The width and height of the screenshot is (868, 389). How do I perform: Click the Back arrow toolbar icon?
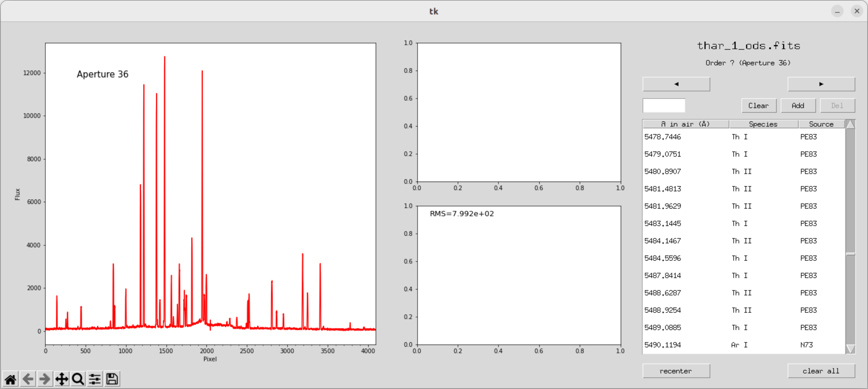pyautogui.click(x=28, y=379)
